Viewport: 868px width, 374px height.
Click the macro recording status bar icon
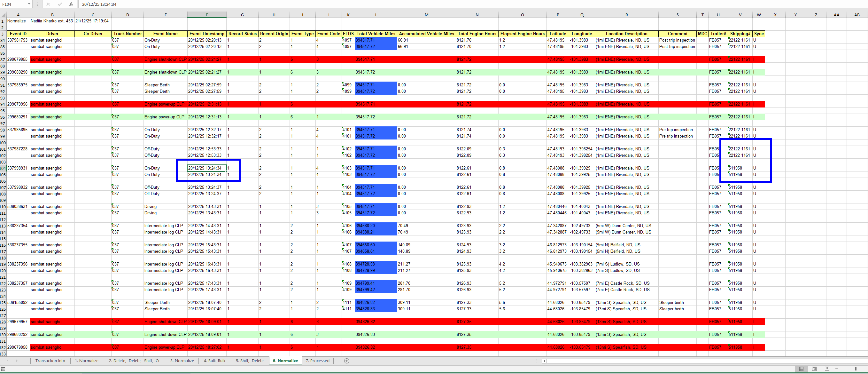[3, 369]
